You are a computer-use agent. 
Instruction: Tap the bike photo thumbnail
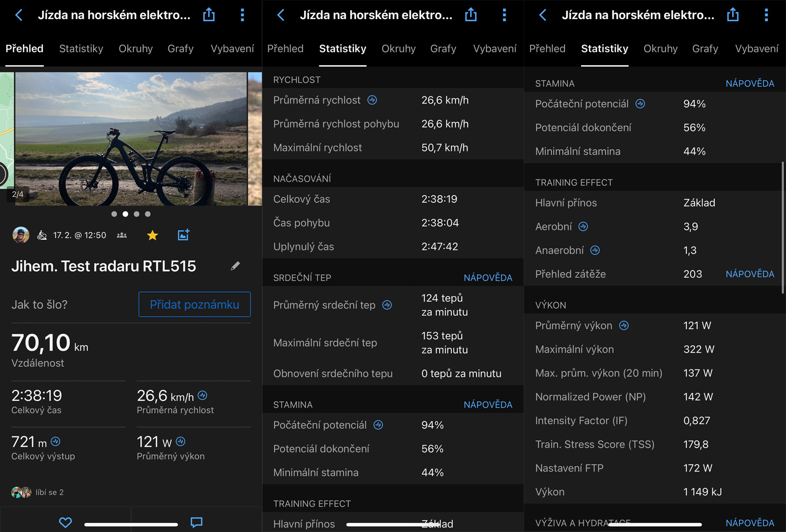coord(131,139)
